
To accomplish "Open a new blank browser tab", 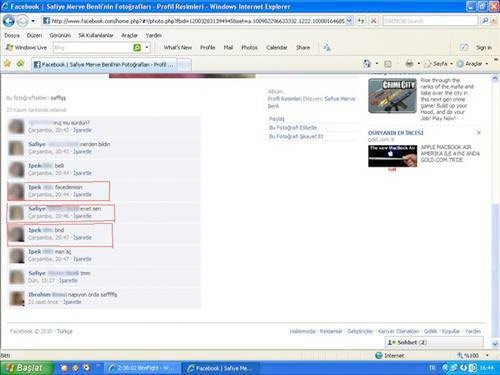I will [x=184, y=65].
